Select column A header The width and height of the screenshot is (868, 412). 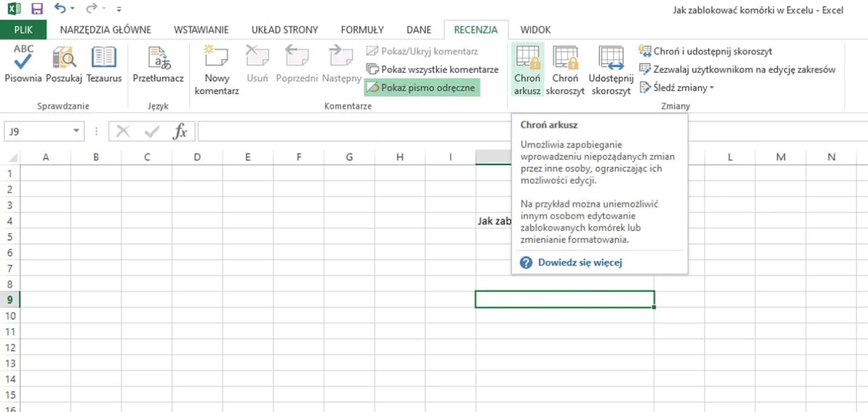(x=46, y=157)
